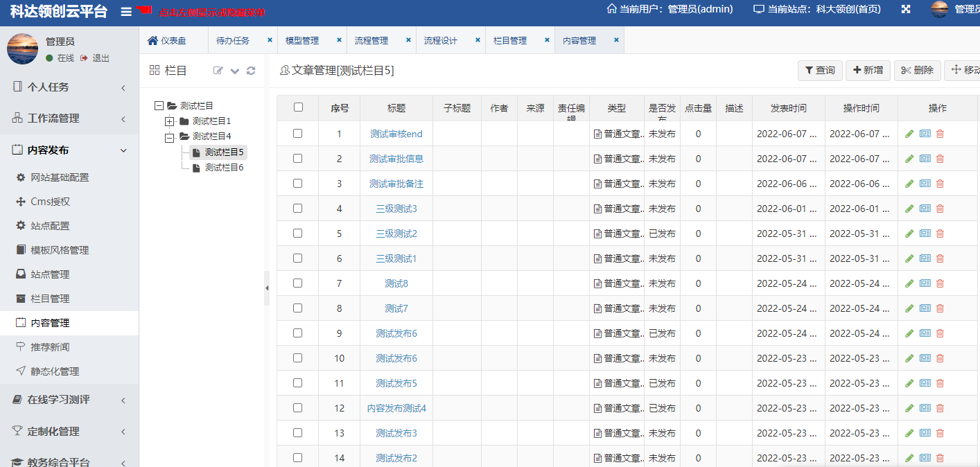Click the edit icon in 栏目 panel header
The image size is (980, 467).
point(218,71)
